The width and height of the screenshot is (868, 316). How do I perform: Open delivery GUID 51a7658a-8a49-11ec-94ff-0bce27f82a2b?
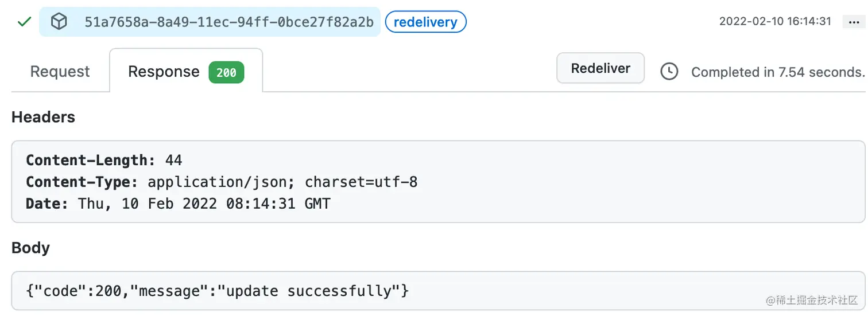(228, 22)
